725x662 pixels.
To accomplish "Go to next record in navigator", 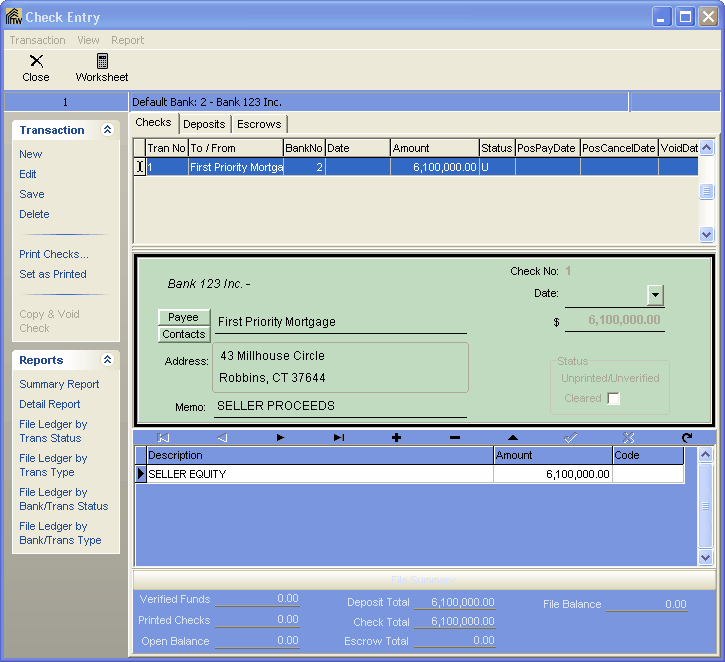I will point(280,438).
